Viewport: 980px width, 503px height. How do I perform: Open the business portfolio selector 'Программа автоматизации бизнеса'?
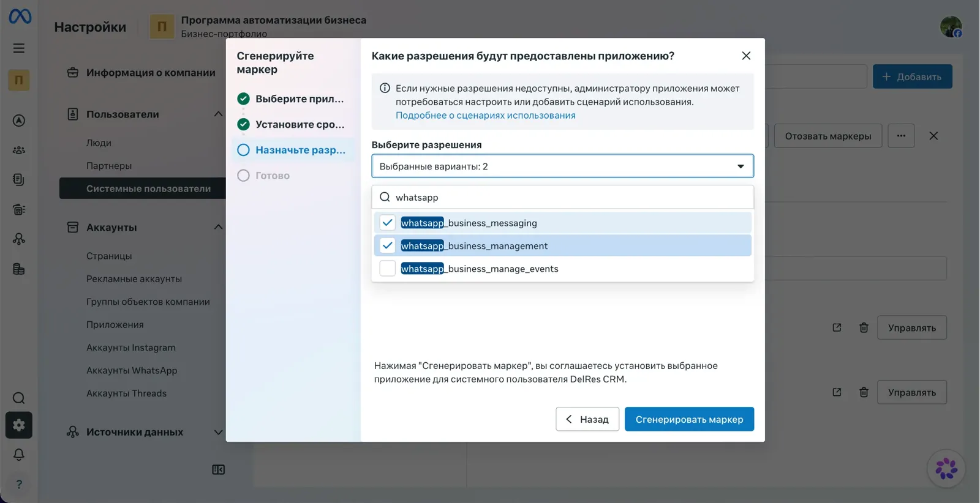(x=258, y=26)
